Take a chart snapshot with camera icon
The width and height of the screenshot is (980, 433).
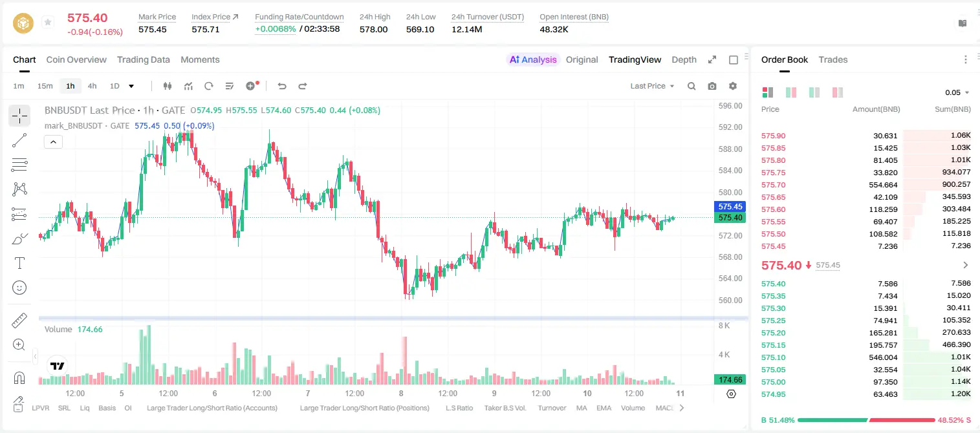pos(712,86)
